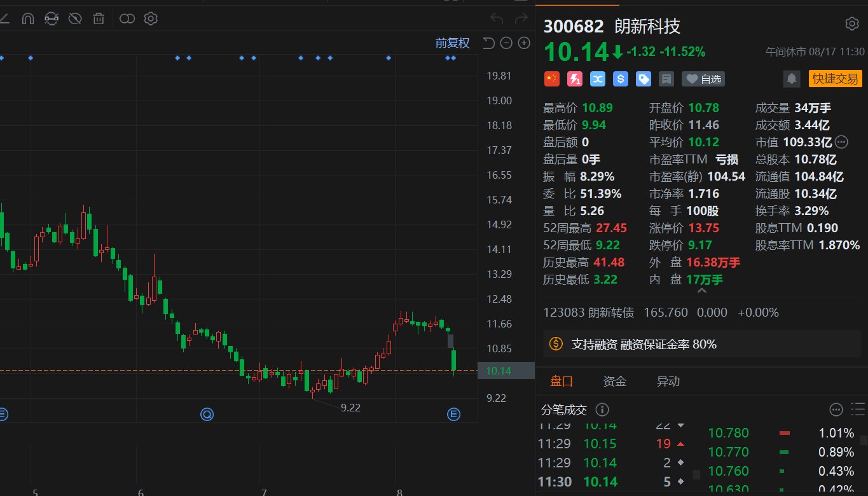Screen dimensions: 868x496
Task: Click the blue shuffle arrows icon
Action: pos(598,79)
